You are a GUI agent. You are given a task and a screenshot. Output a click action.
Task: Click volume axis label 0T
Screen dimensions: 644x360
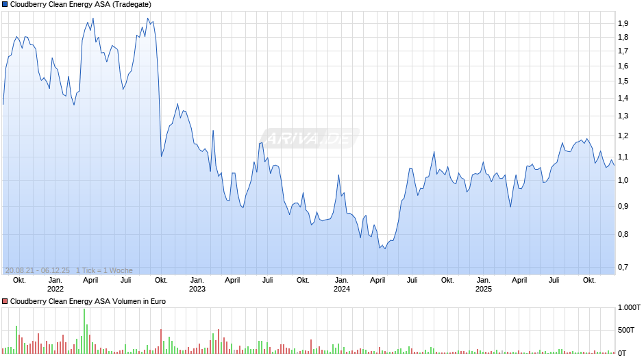(622, 353)
